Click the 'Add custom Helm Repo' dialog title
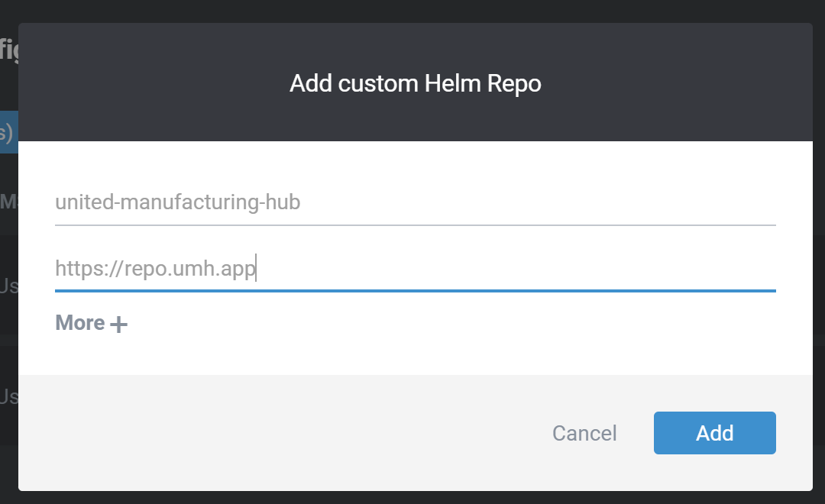 415,83
